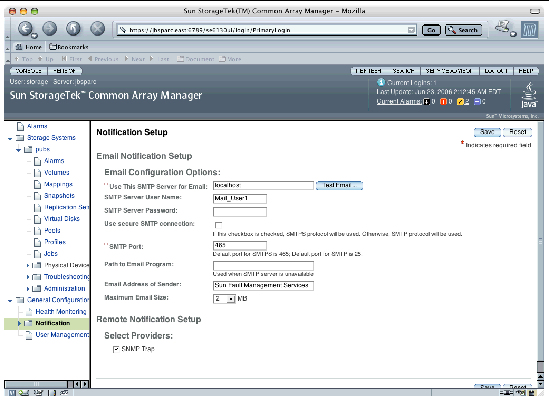This screenshot has width=549, height=402.
Task: Click the browser Stop button
Action: point(98,29)
